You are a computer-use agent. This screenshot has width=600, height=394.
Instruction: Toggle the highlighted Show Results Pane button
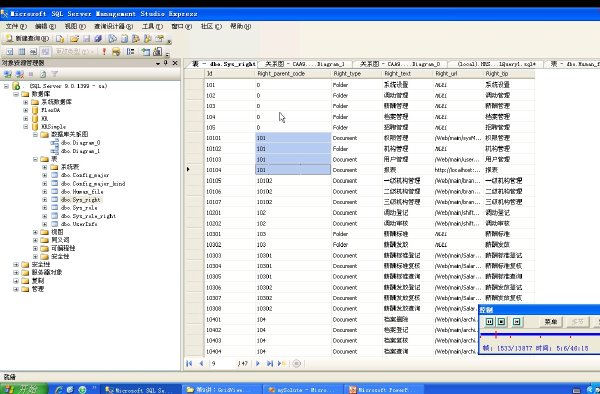point(46,52)
